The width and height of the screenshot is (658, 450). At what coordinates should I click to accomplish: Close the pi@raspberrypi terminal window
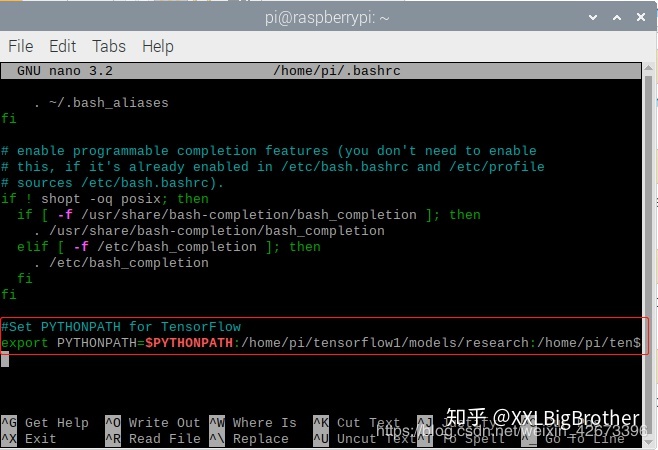(641, 17)
